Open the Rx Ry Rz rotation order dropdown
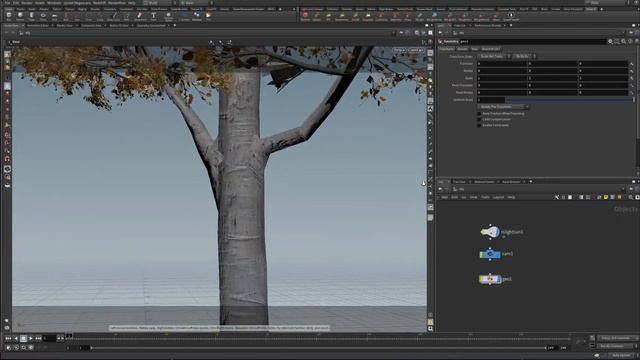Image resolution: width=640 pixels, height=360 pixels. pyautogui.click(x=525, y=56)
